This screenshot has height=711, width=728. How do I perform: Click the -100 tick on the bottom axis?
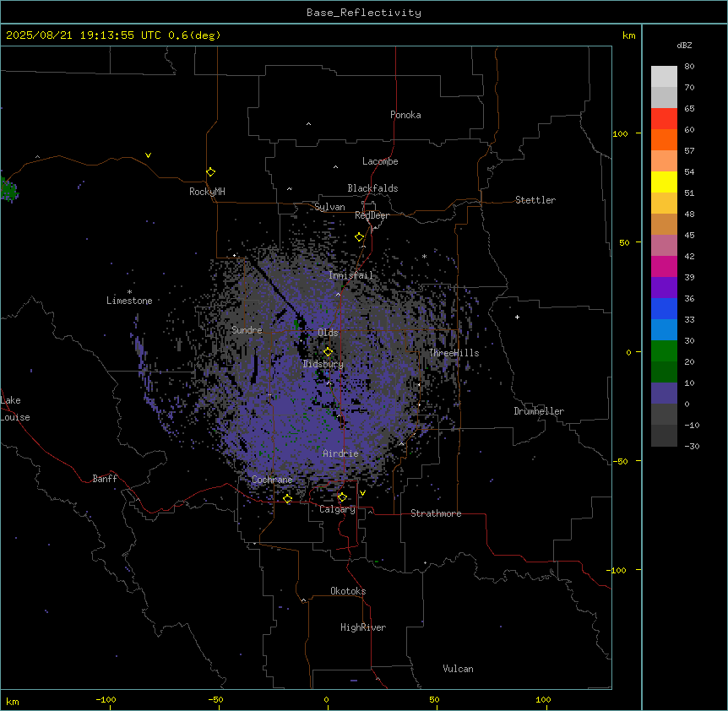click(106, 699)
